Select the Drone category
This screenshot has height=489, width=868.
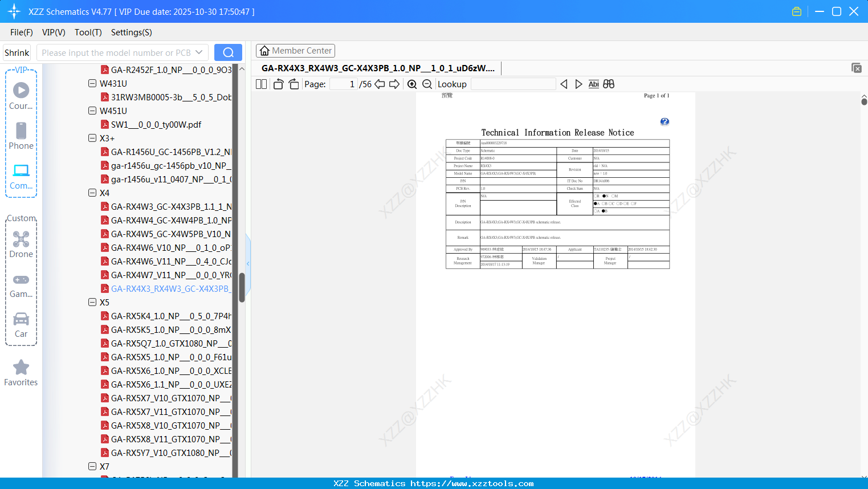21,244
